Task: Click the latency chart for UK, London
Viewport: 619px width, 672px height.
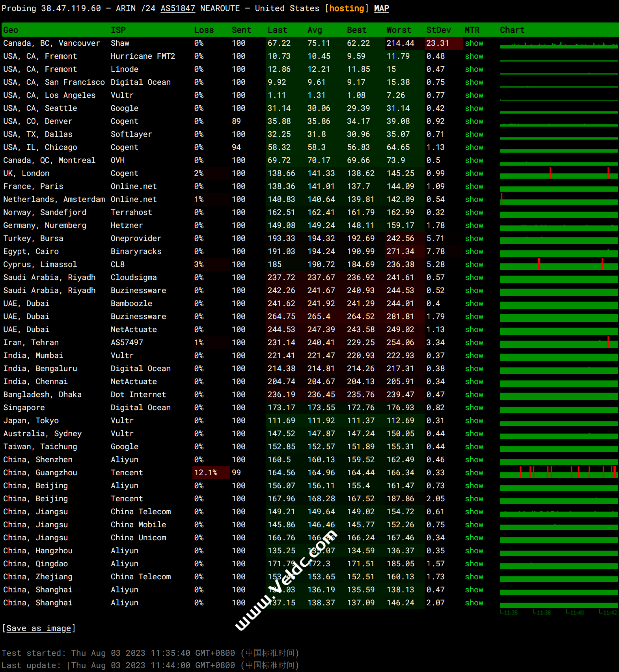Action: pyautogui.click(x=559, y=173)
